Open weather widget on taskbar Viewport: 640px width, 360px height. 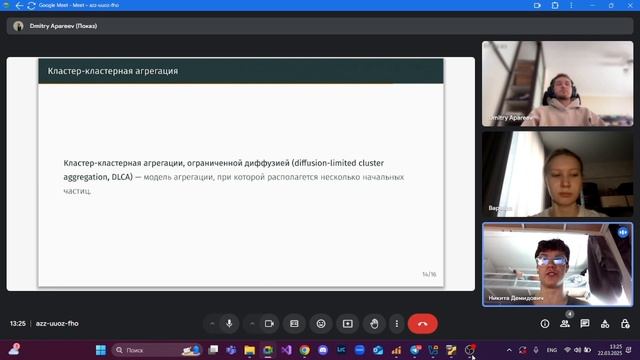pyautogui.click(x=14, y=350)
